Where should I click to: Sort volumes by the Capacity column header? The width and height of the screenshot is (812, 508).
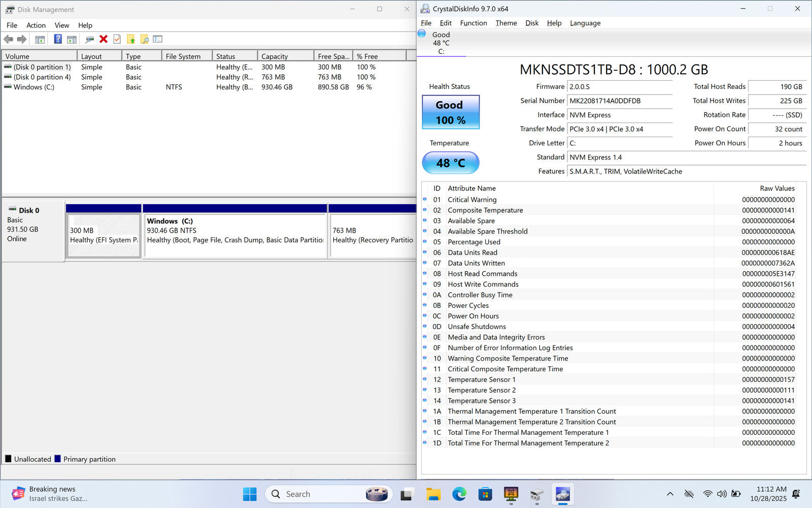click(x=285, y=56)
